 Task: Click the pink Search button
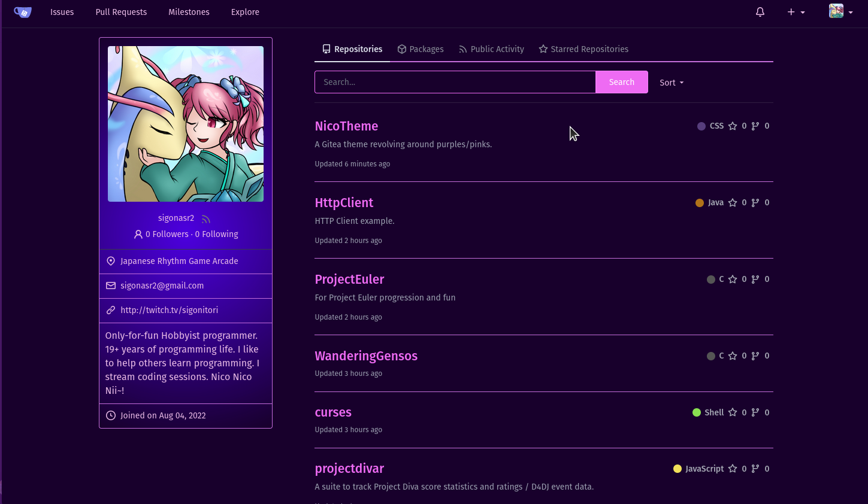621,82
